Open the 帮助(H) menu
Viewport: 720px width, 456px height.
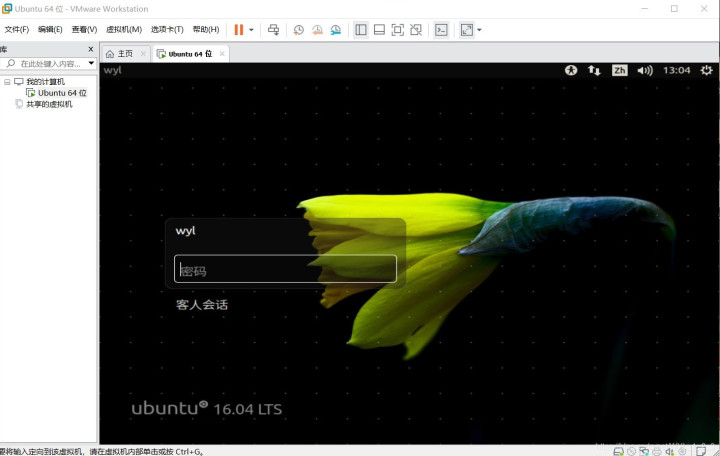[206, 29]
